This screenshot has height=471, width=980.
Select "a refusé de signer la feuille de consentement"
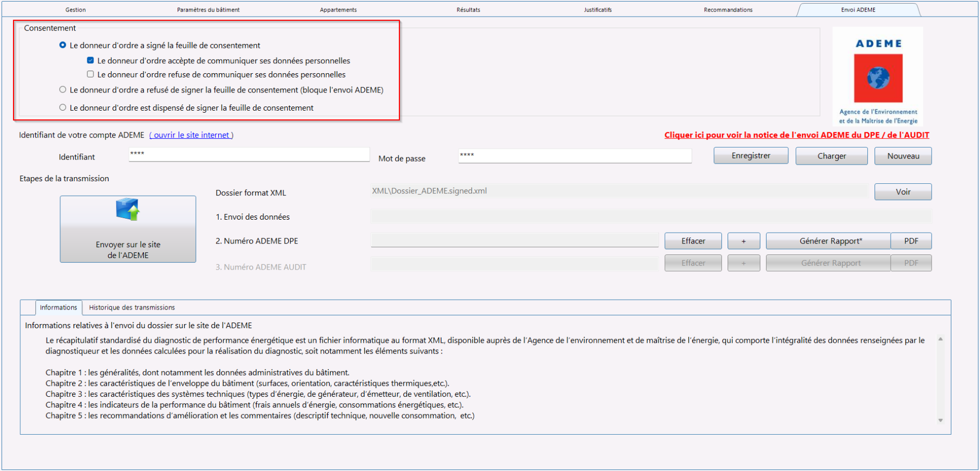(x=62, y=90)
